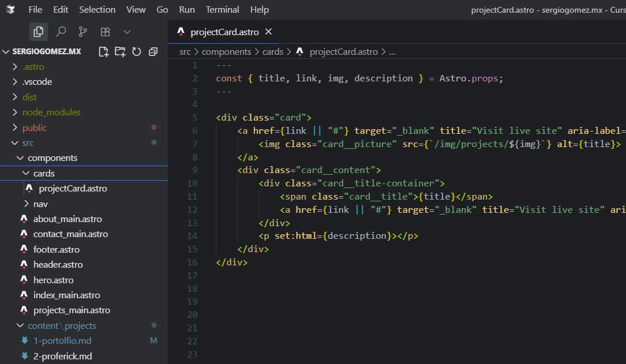This screenshot has width=626, height=364.
Task: Collapse all folders in the explorer
Action: click(153, 51)
